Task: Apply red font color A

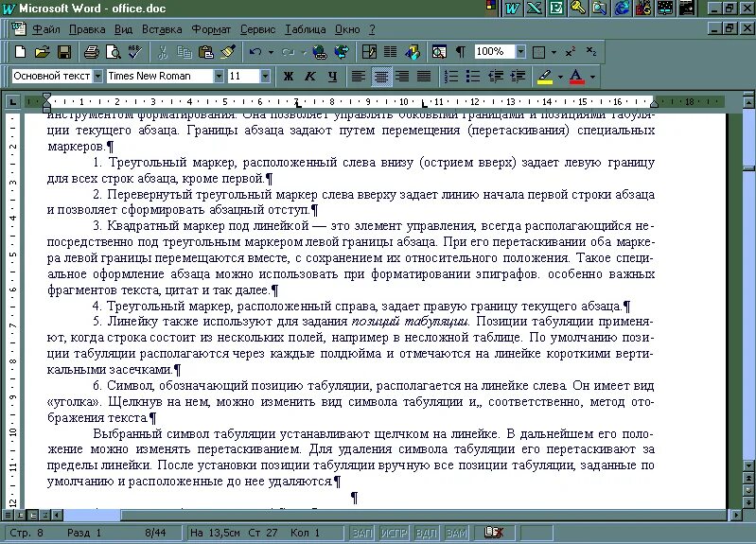Action: [x=576, y=77]
